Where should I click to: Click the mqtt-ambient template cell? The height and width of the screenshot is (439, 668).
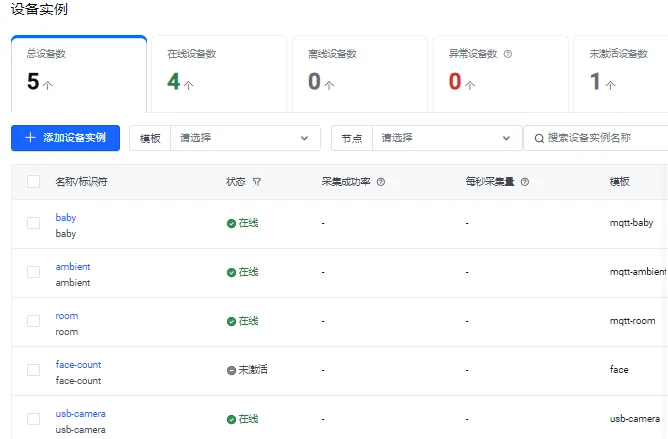click(638, 272)
